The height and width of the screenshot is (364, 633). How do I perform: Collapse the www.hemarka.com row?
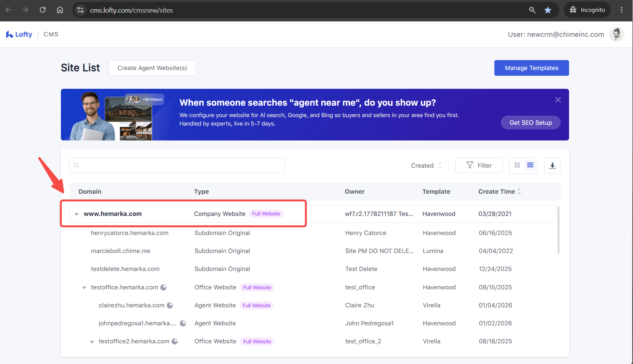point(77,214)
